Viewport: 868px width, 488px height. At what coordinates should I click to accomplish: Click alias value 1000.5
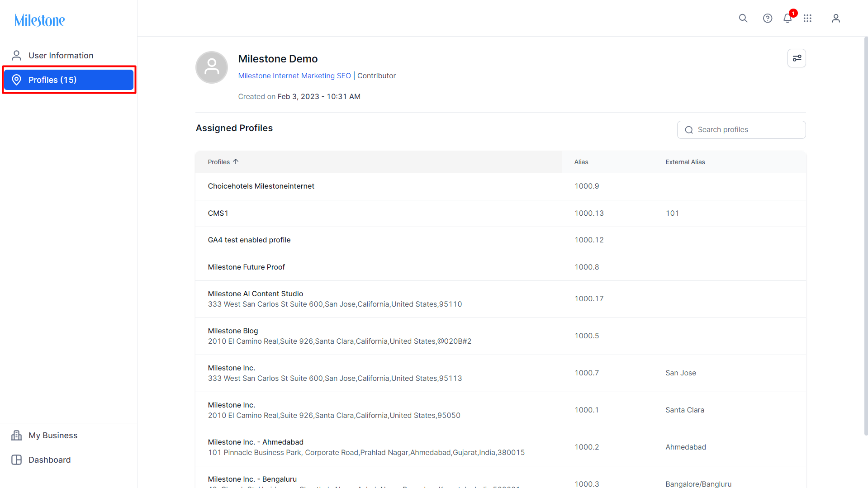pos(587,336)
